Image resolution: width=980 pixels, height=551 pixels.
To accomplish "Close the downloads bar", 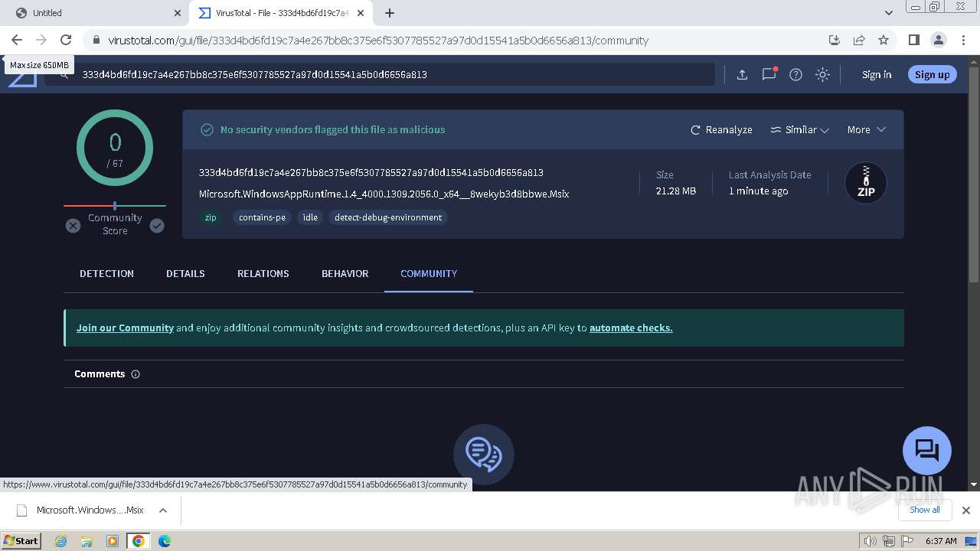I will (965, 510).
